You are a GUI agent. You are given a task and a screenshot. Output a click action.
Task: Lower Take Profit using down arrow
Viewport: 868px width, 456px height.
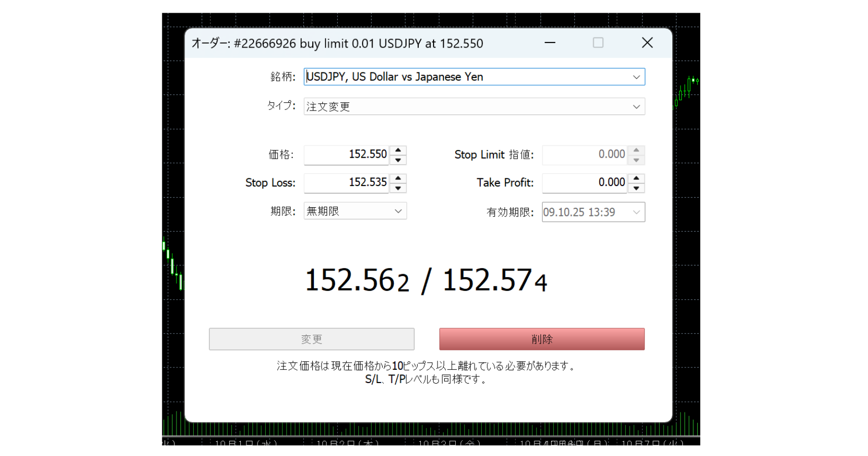click(x=636, y=188)
